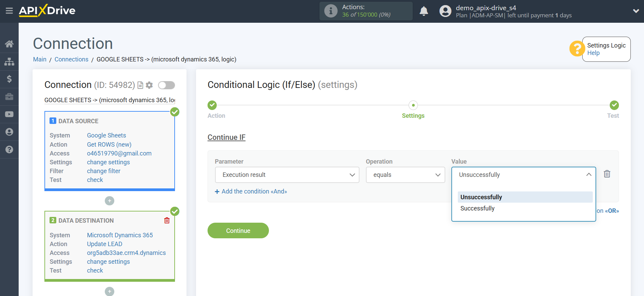This screenshot has width=644, height=296.
Task: Open the hamburger menu
Action: pyautogui.click(x=9, y=11)
